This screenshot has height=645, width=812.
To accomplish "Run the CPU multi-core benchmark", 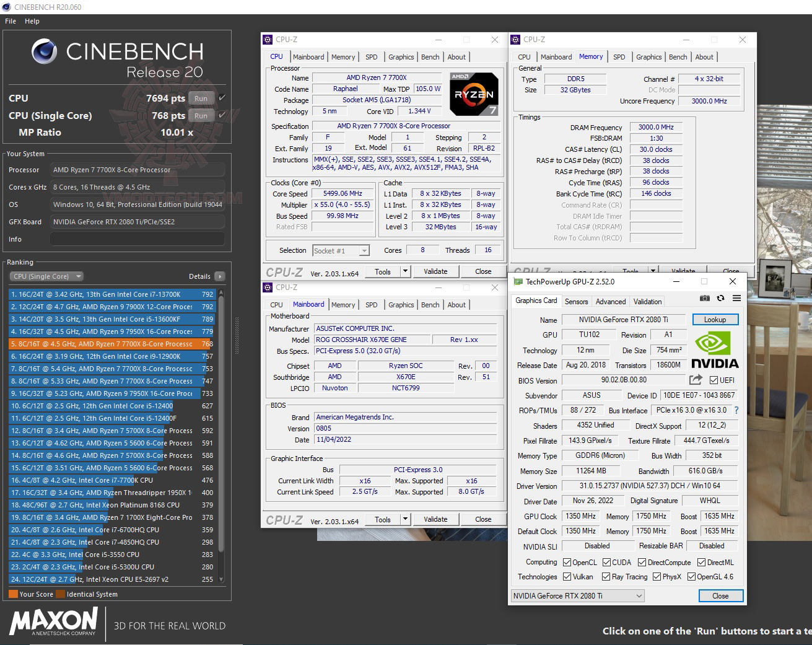I will point(201,99).
